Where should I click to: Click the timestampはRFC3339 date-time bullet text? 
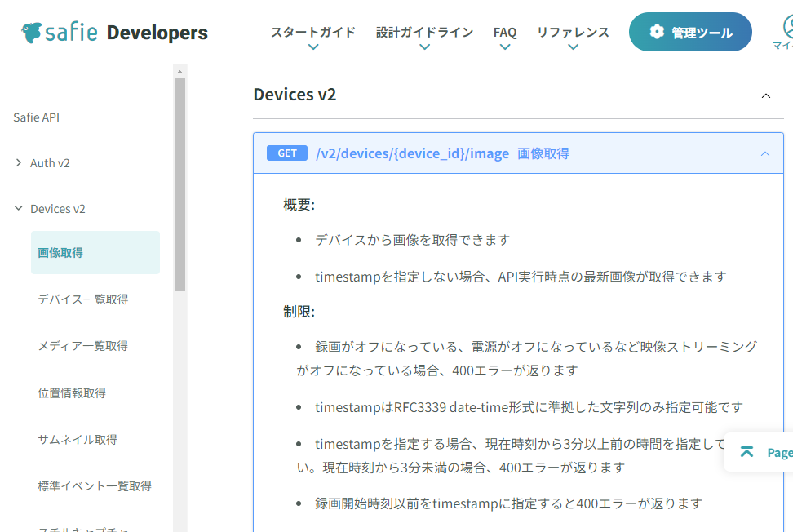[x=529, y=407]
